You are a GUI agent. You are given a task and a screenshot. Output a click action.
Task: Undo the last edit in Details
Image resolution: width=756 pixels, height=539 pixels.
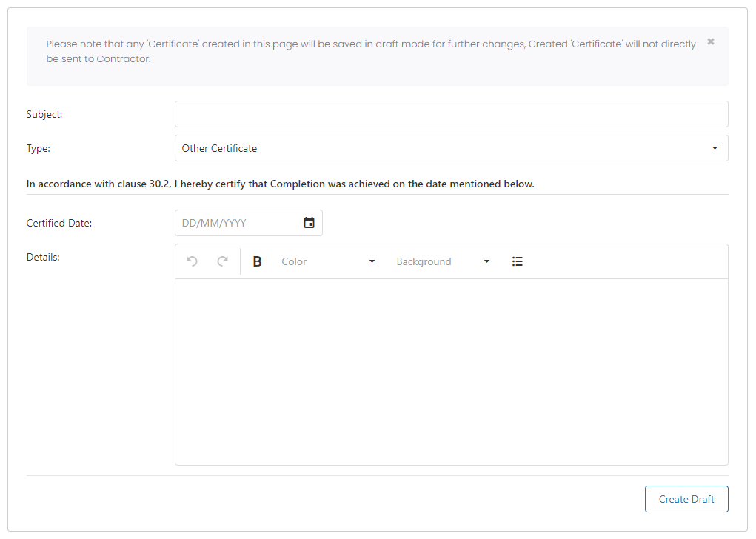point(192,261)
